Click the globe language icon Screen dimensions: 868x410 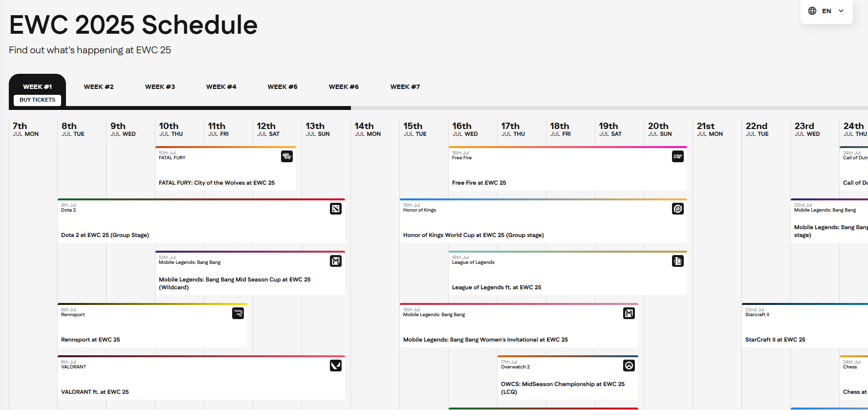coord(812,11)
